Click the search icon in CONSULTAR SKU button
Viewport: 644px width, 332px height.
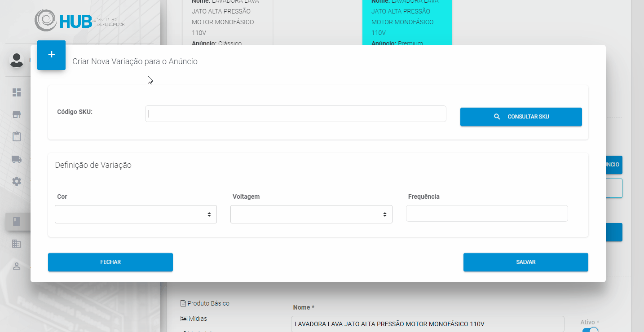tap(497, 117)
